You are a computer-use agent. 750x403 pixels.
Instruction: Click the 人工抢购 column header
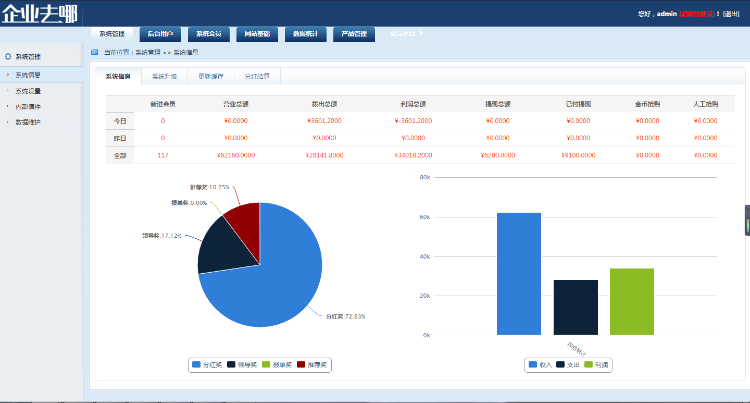point(706,104)
